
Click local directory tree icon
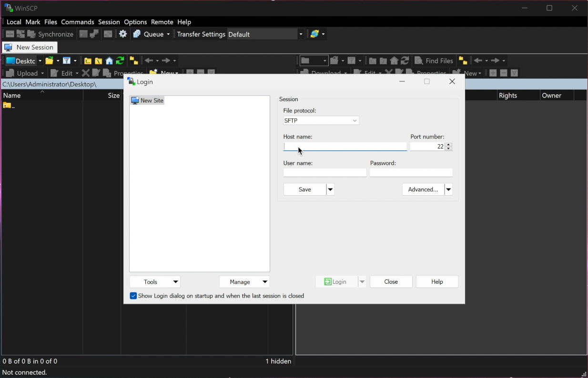pos(134,60)
